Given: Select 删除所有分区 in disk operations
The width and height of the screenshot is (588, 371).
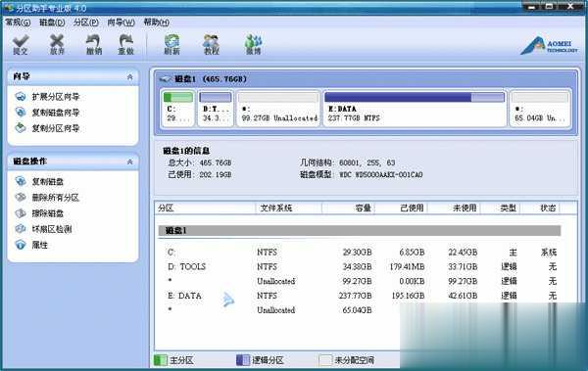Looking at the screenshot, I should (x=56, y=198).
